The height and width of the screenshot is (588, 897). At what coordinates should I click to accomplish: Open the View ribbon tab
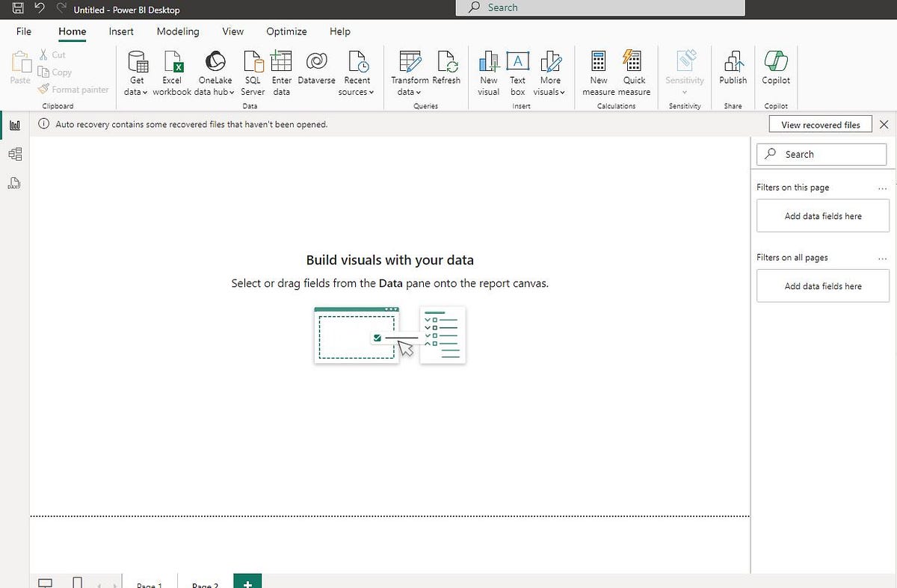click(232, 31)
